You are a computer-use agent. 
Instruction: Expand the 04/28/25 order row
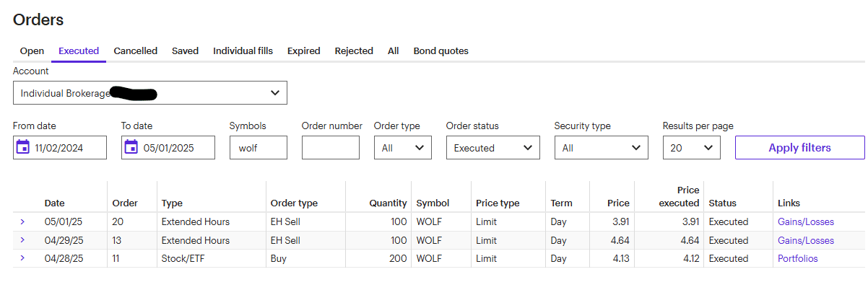(x=22, y=258)
